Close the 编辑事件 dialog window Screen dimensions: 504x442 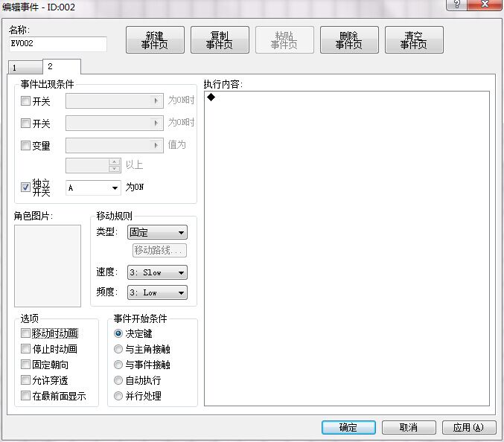click(485, 4)
